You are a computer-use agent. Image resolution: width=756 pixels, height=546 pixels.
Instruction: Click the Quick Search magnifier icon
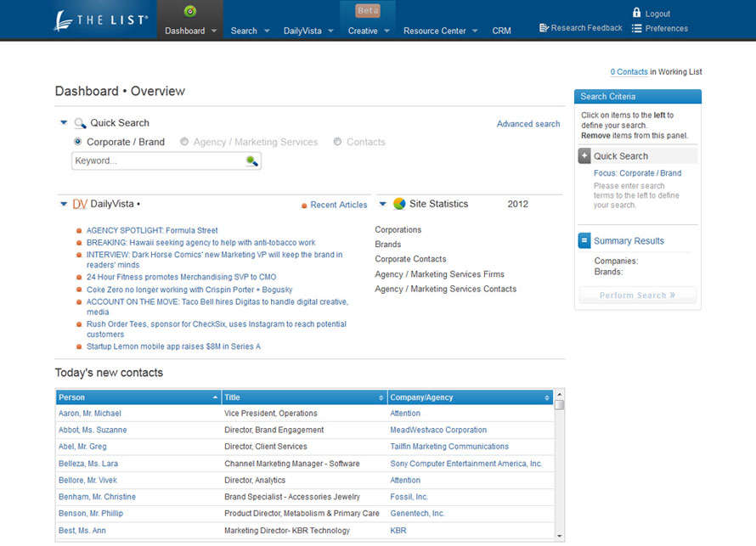click(80, 123)
